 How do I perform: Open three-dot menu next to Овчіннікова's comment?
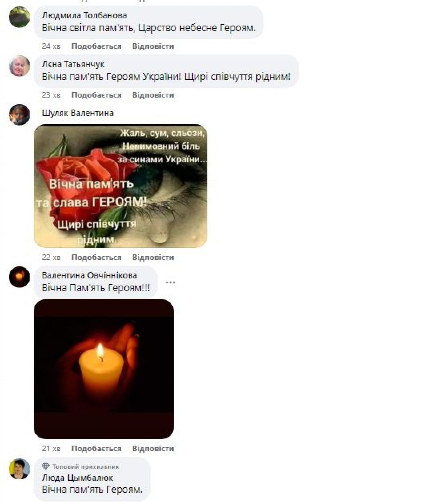click(170, 282)
